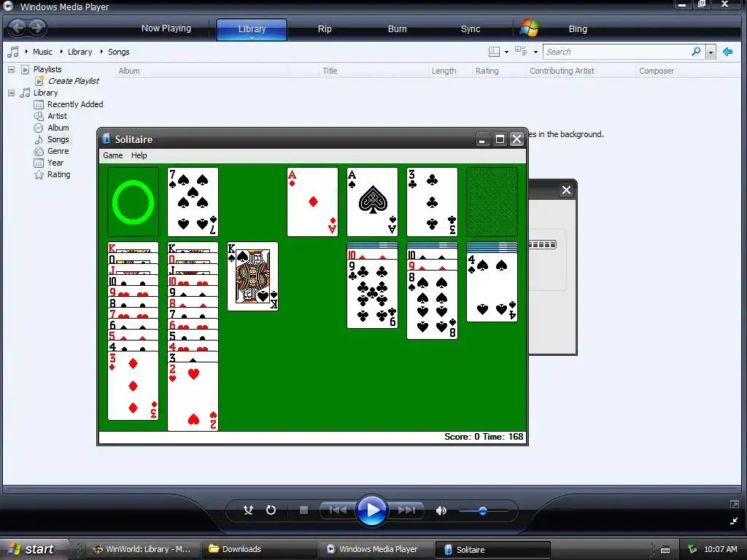Click the Previous track button
Image resolution: width=747 pixels, height=560 pixels.
pyautogui.click(x=338, y=510)
